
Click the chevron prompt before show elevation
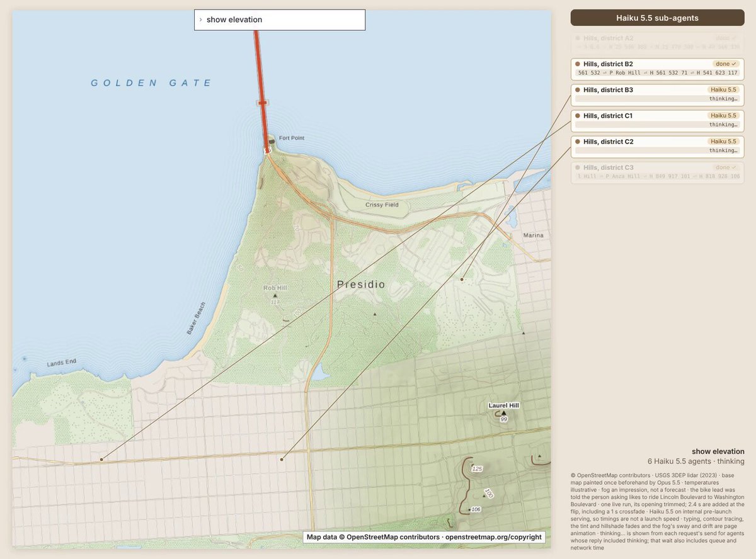[x=200, y=20]
